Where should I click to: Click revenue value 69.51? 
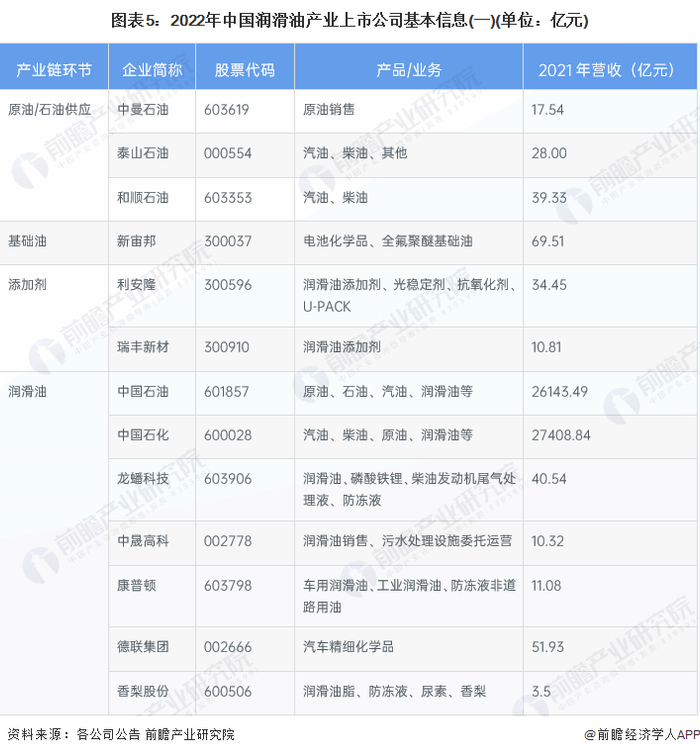tap(547, 241)
